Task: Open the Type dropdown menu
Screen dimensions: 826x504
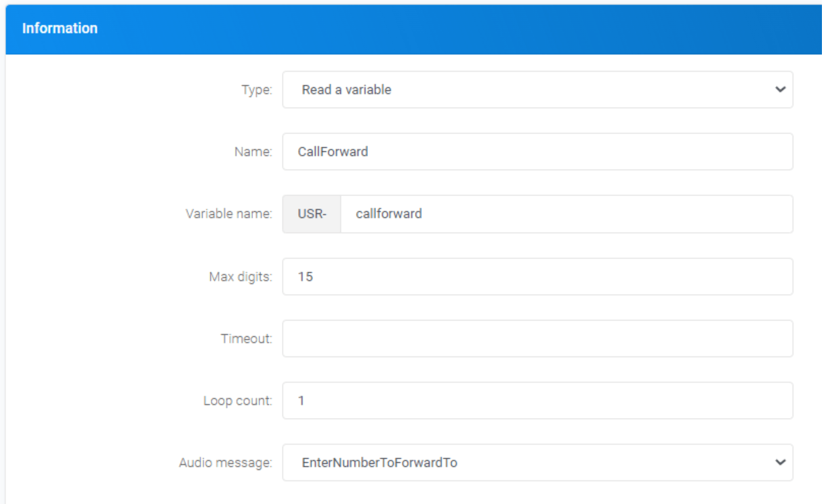Action: [537, 89]
